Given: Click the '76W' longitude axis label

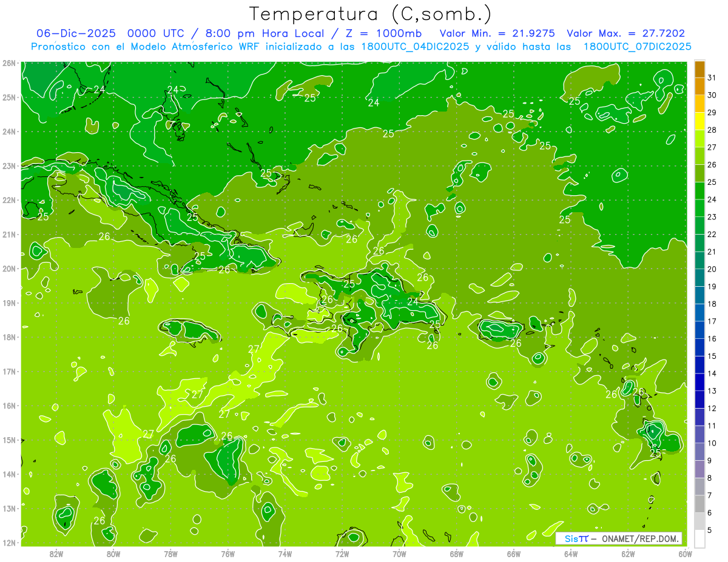Looking at the screenshot, I should 227,554.
